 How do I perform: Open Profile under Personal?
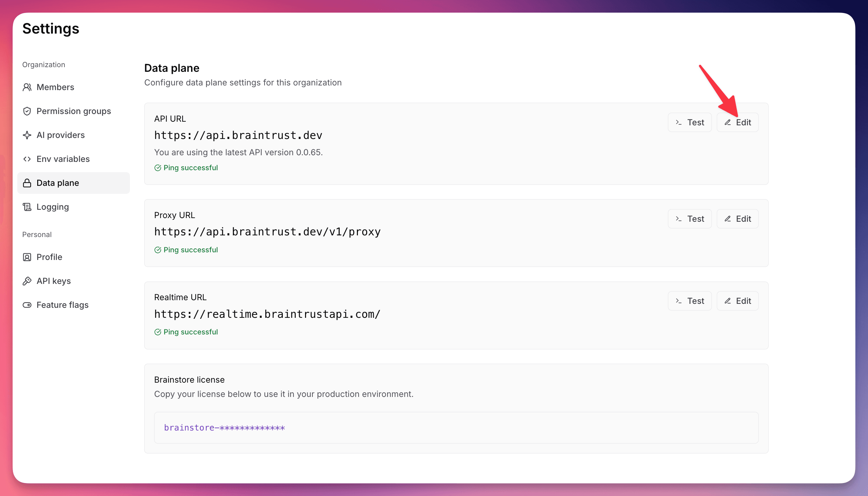(73, 257)
